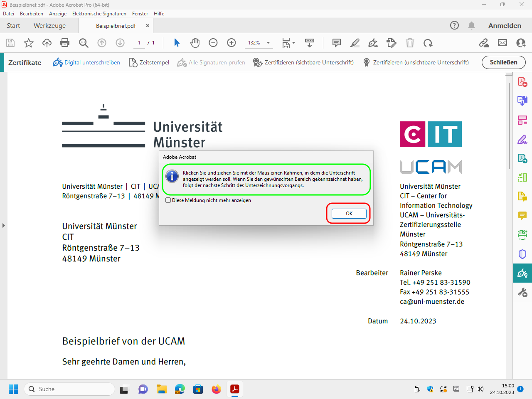Click the zoom out minus icon
This screenshot has width=532, height=399.
tap(213, 43)
